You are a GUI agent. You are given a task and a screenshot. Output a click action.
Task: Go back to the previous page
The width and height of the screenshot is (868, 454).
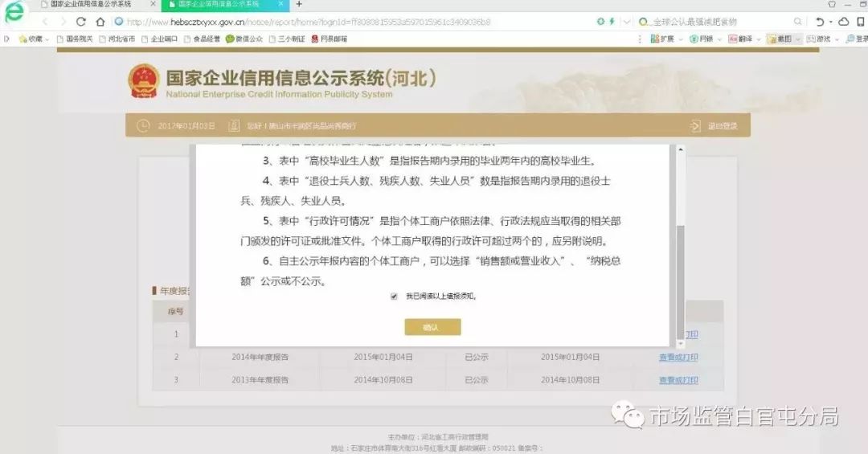(45, 22)
